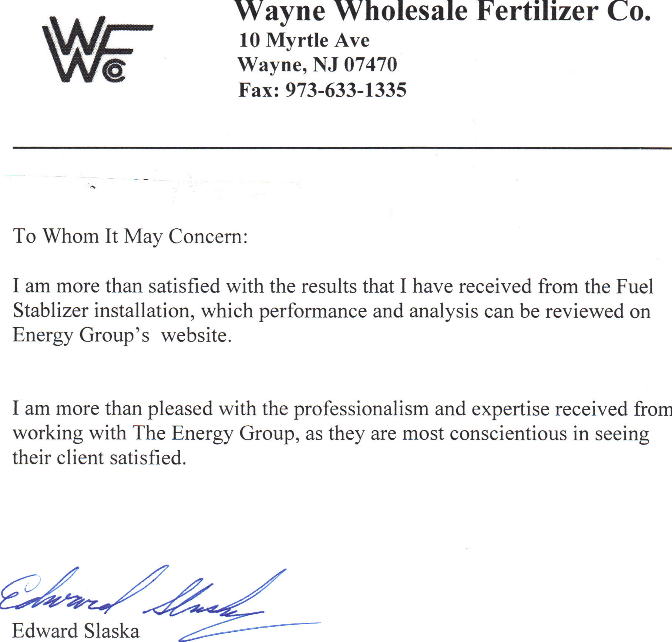Screen dimensions: 672x642
Task: Click the Wayne Wholesale Fertilizer Co. heading
Action: (443, 12)
